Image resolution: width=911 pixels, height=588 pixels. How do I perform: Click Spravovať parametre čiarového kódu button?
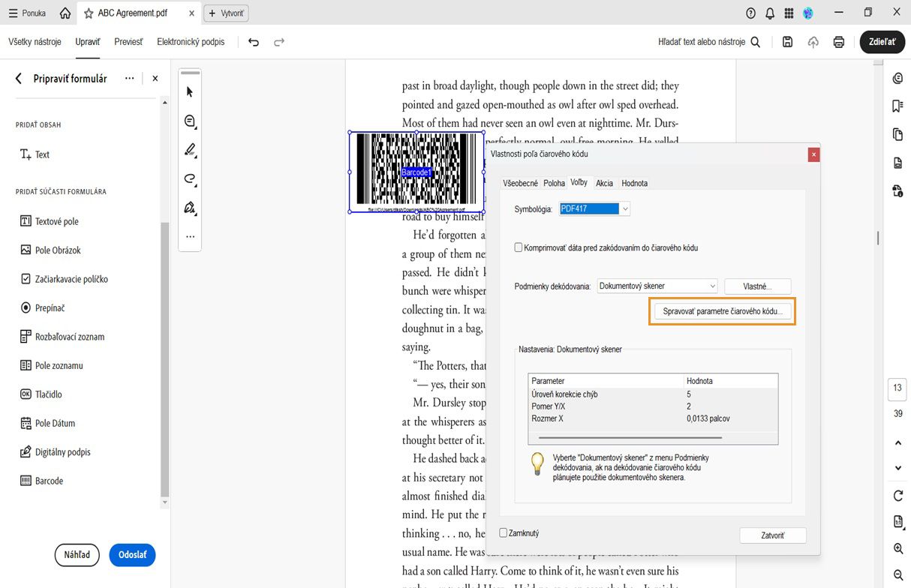[x=723, y=310]
